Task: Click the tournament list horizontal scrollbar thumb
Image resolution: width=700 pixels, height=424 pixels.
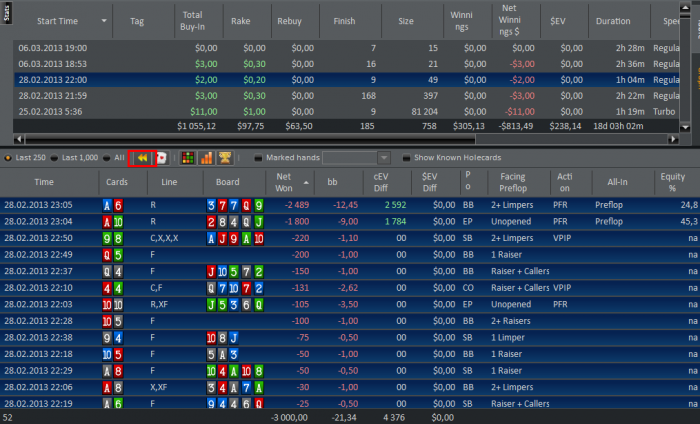Action: tap(250, 139)
